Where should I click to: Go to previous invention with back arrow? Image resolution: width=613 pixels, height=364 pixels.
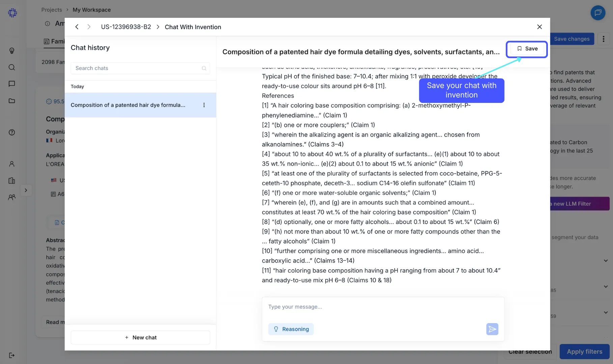(x=77, y=27)
